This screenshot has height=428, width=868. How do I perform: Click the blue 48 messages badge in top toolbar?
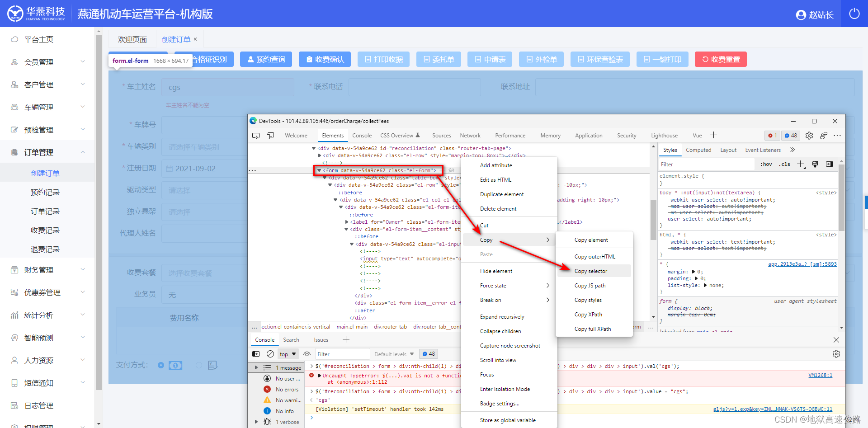pyautogui.click(x=791, y=136)
